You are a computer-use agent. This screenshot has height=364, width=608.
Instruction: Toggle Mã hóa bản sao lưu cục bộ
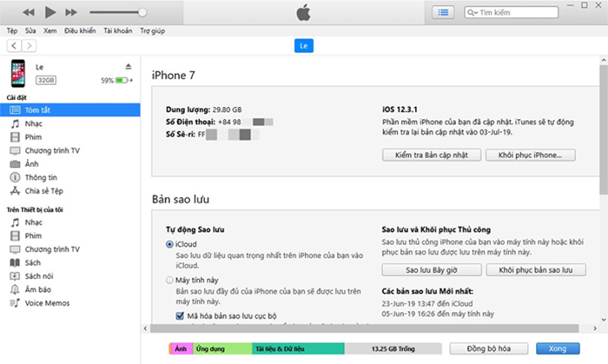[x=180, y=315]
